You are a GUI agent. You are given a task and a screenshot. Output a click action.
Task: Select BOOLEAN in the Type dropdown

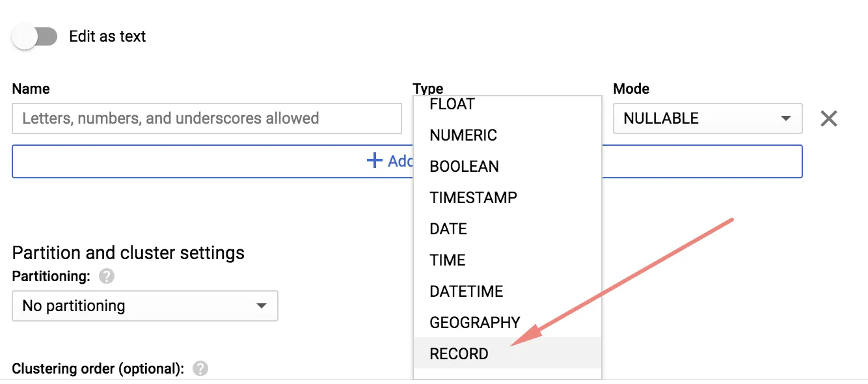(x=464, y=167)
